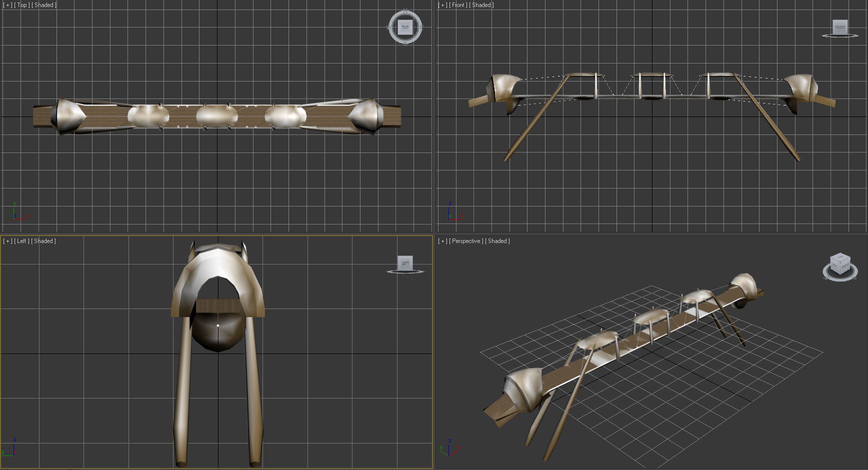
Task: Open the [Top] view label menu
Action: [x=22, y=5]
